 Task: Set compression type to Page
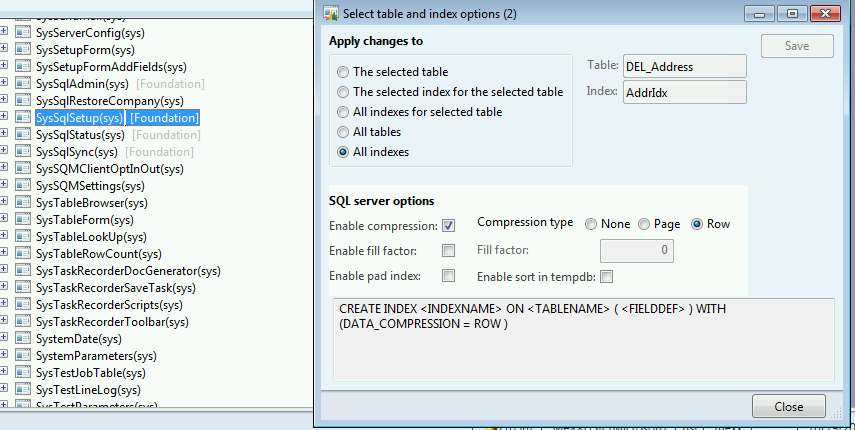coord(645,224)
